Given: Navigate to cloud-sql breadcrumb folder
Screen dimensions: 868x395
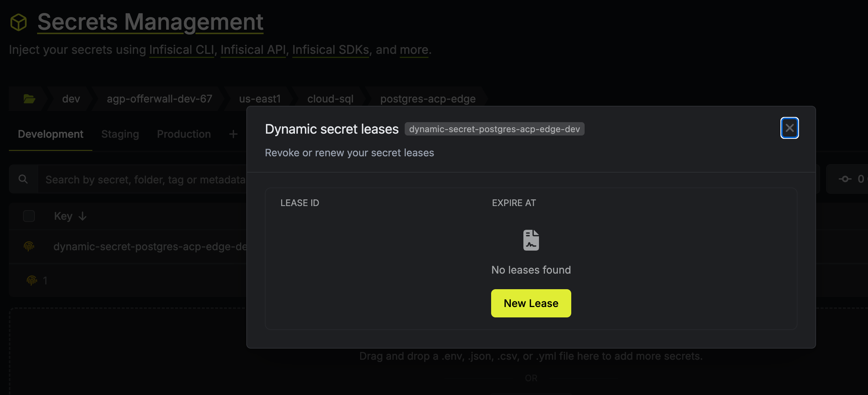Looking at the screenshot, I should point(330,99).
